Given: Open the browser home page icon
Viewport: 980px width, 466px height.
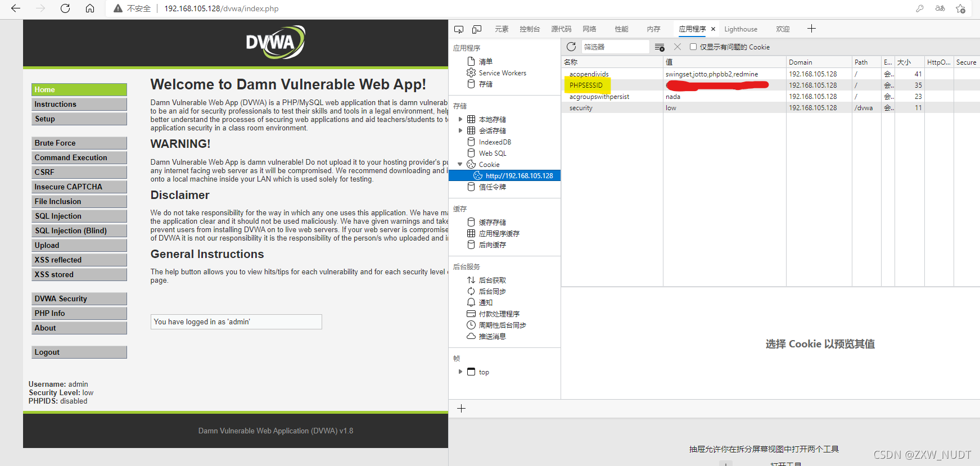Looking at the screenshot, I should pos(90,8).
